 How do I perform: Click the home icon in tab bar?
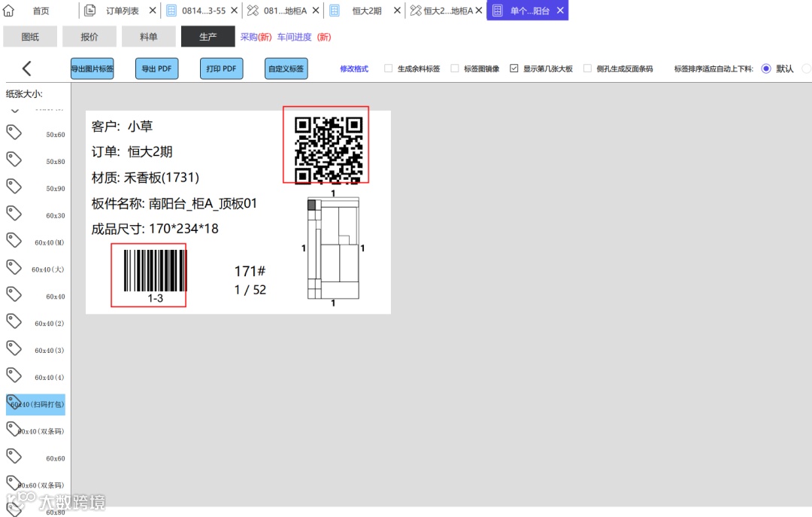click(x=9, y=11)
